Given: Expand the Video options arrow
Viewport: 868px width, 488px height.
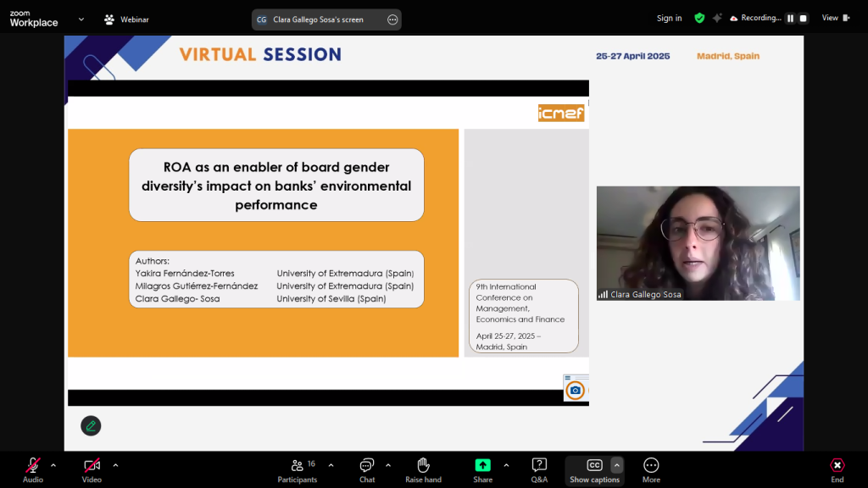Looking at the screenshot, I should click(115, 465).
